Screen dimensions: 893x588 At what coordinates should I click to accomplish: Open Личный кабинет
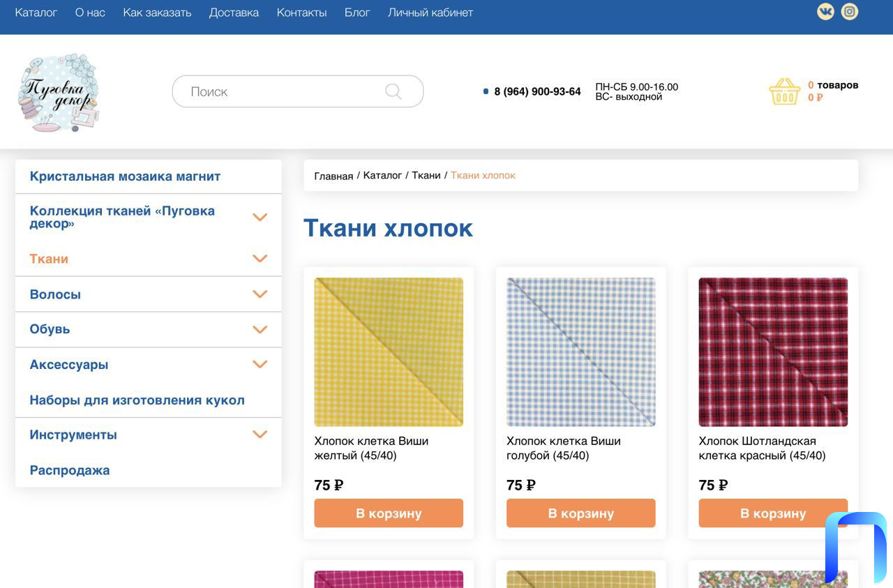coord(430,13)
